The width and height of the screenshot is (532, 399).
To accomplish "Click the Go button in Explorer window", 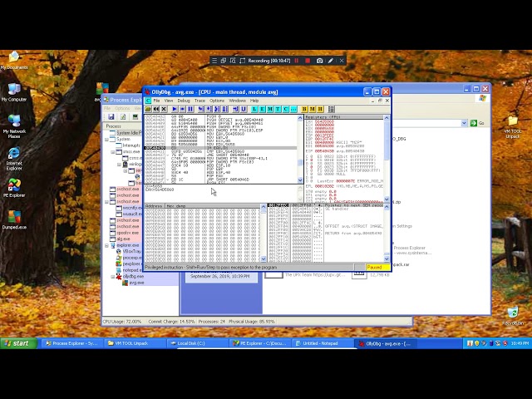I will pyautogui.click(x=477, y=123).
